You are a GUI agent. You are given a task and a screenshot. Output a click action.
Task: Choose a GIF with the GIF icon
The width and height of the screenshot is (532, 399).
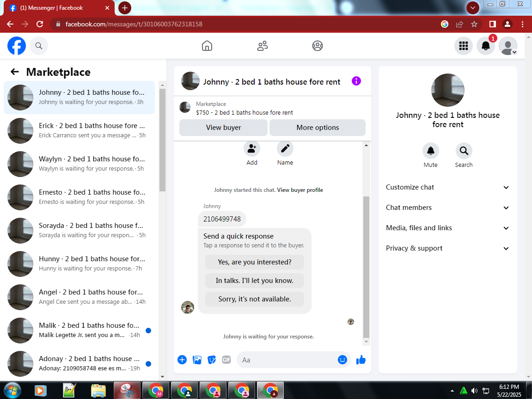pos(226,360)
